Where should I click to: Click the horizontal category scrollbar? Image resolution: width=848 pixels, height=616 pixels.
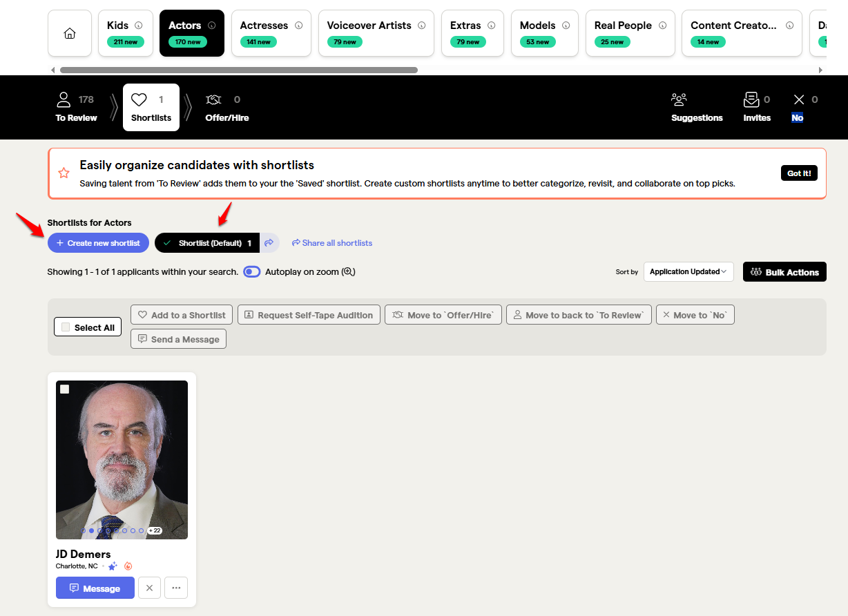(x=238, y=70)
